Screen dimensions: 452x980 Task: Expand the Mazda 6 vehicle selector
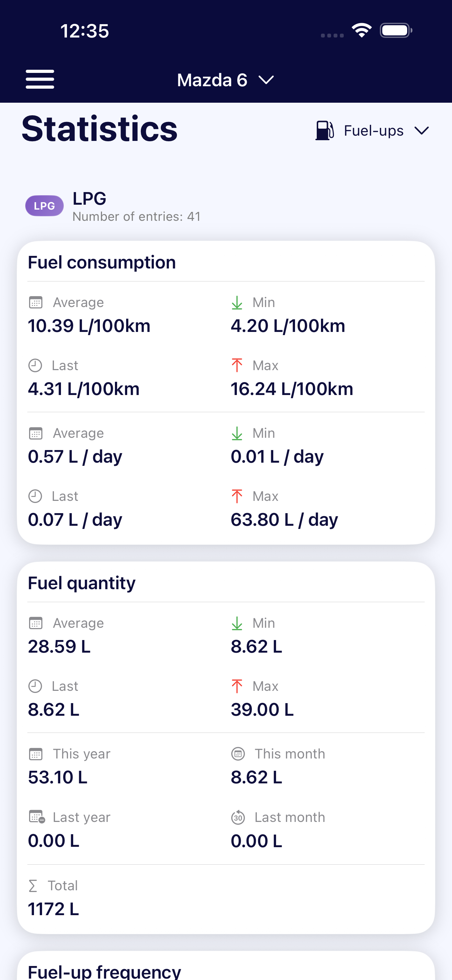pyautogui.click(x=225, y=80)
